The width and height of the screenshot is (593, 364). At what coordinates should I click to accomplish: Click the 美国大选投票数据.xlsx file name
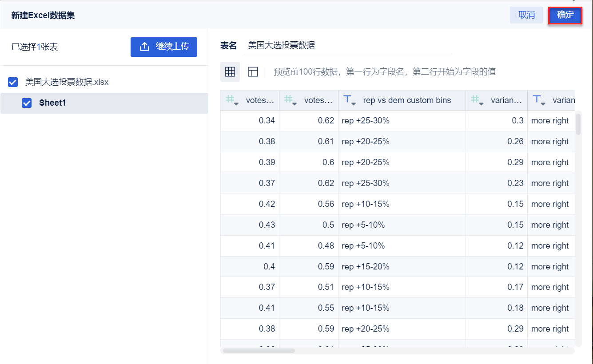click(67, 82)
